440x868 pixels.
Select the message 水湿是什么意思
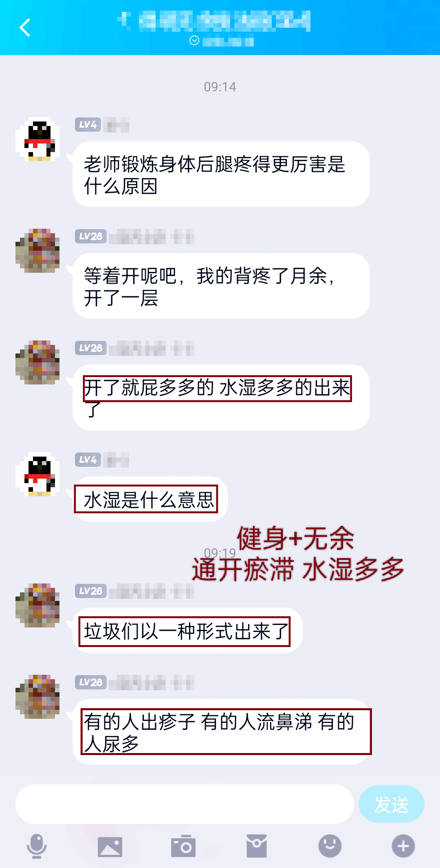click(150, 499)
